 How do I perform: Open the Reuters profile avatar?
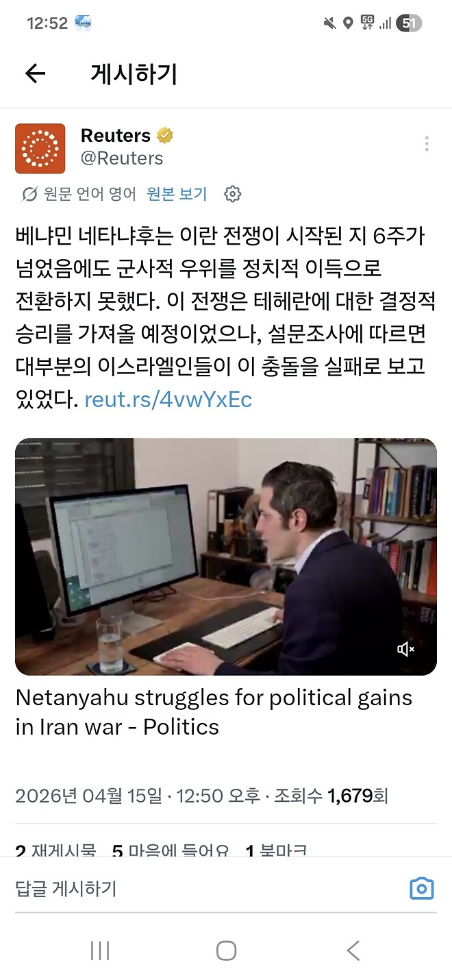(x=40, y=149)
